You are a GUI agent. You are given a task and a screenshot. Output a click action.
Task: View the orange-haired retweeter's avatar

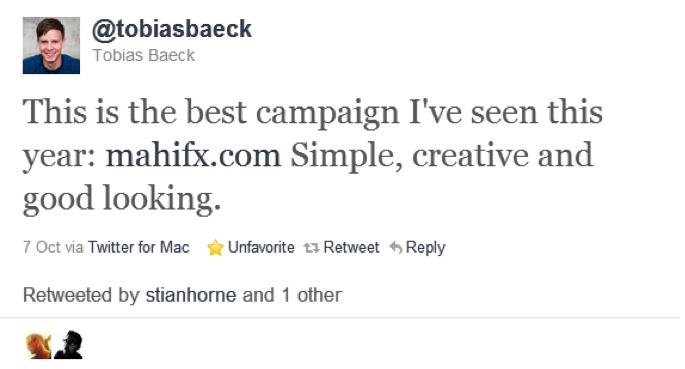coord(38,345)
